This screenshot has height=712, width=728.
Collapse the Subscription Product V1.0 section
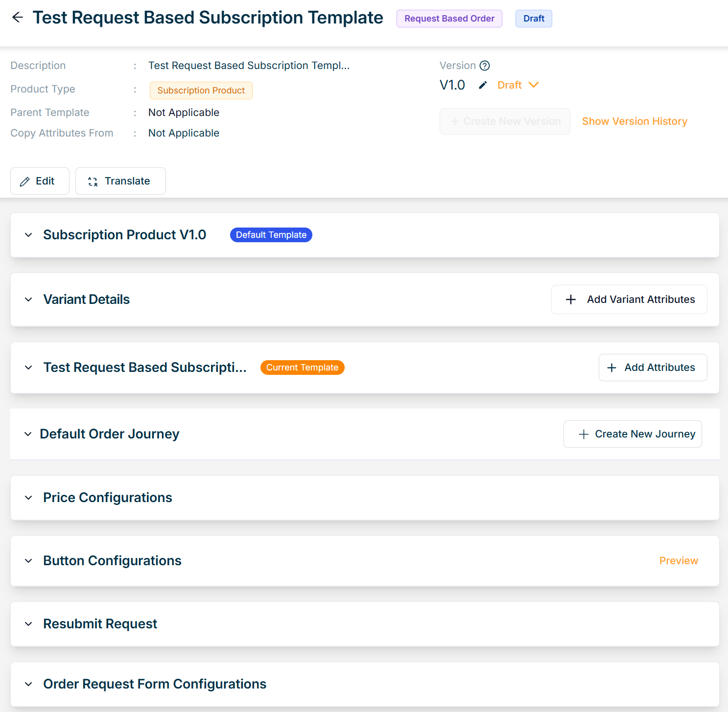[29, 235]
